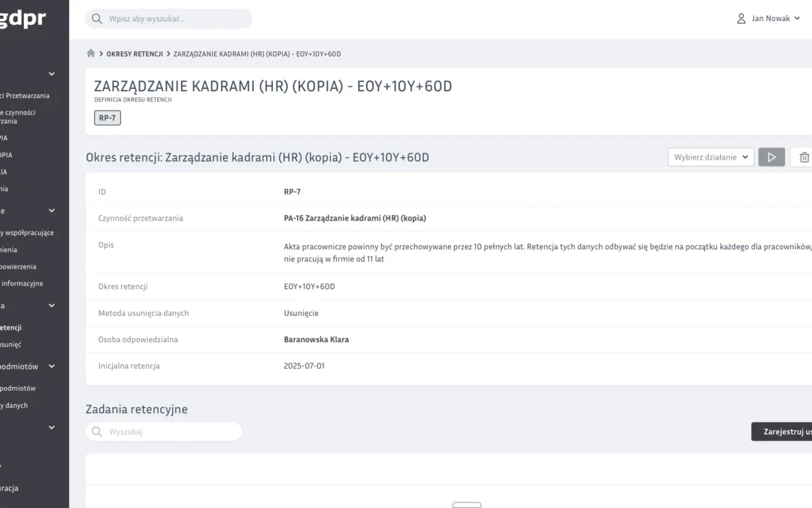
Task: Click the gdpr logo
Action: point(23,19)
